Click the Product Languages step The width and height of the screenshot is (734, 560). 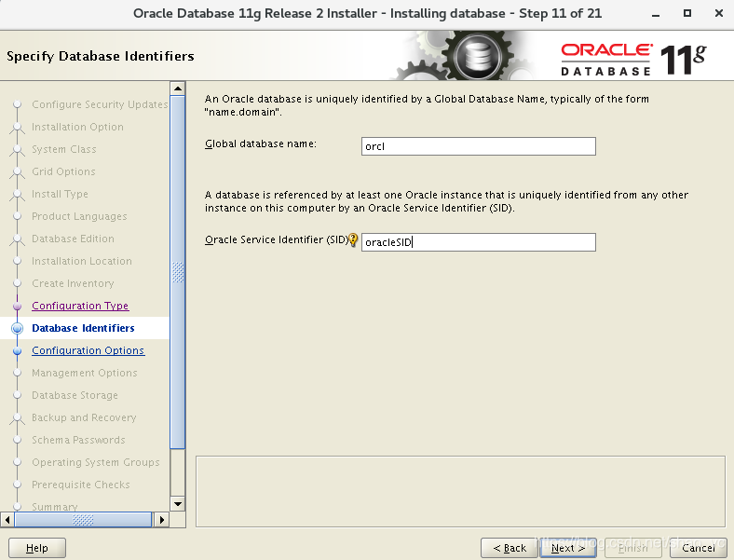coord(79,216)
